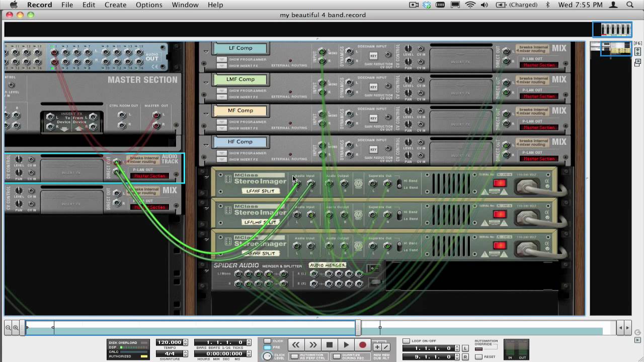Image resolution: width=644 pixels, height=362 pixels.
Task: Click LF/HF Split Audio Output L jack
Action: (x=329, y=184)
